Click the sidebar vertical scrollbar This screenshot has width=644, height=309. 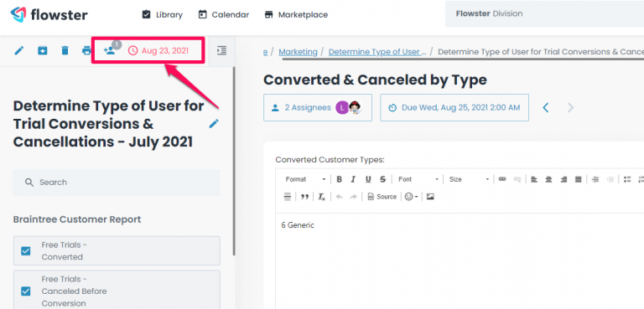point(234,160)
